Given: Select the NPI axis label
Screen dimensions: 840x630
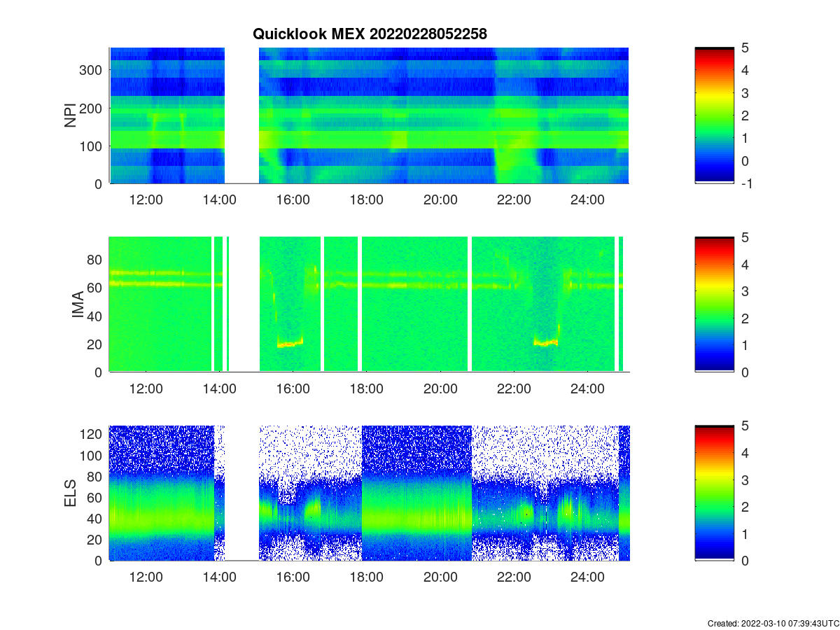Looking at the screenshot, I should coord(71,115).
